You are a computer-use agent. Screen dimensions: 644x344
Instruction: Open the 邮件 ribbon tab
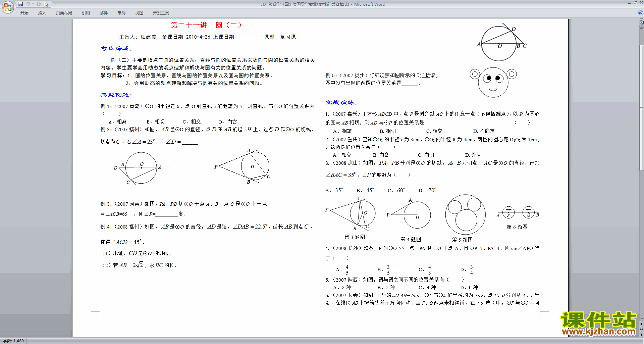coord(104,13)
